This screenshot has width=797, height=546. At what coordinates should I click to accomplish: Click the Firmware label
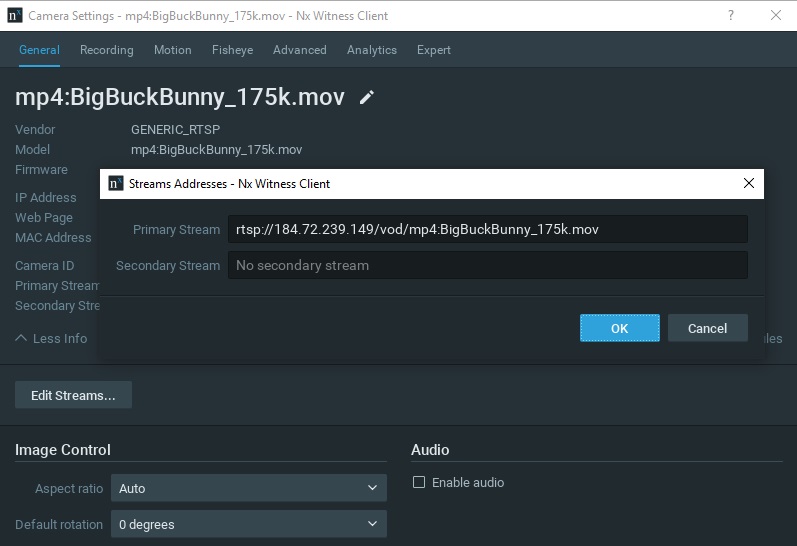click(x=41, y=169)
